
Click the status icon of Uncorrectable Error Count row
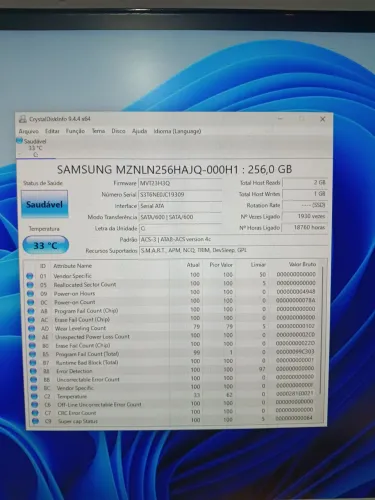(x=33, y=380)
